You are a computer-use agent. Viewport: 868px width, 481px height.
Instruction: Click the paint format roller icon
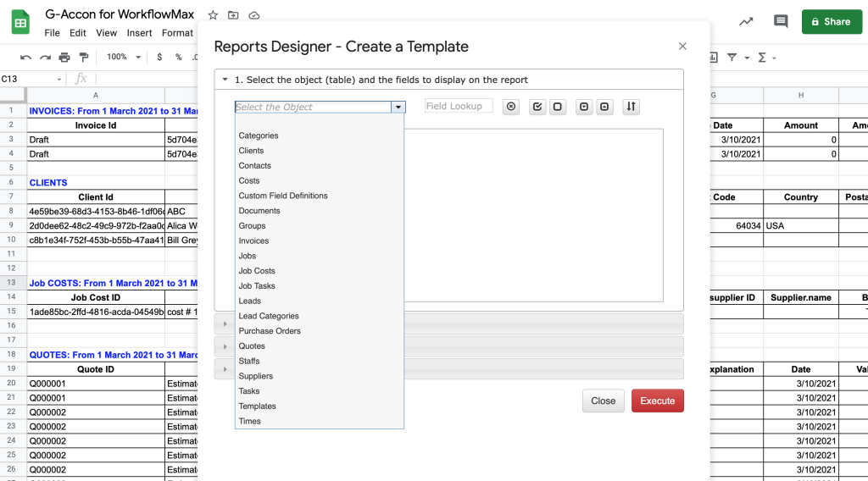pos(84,57)
